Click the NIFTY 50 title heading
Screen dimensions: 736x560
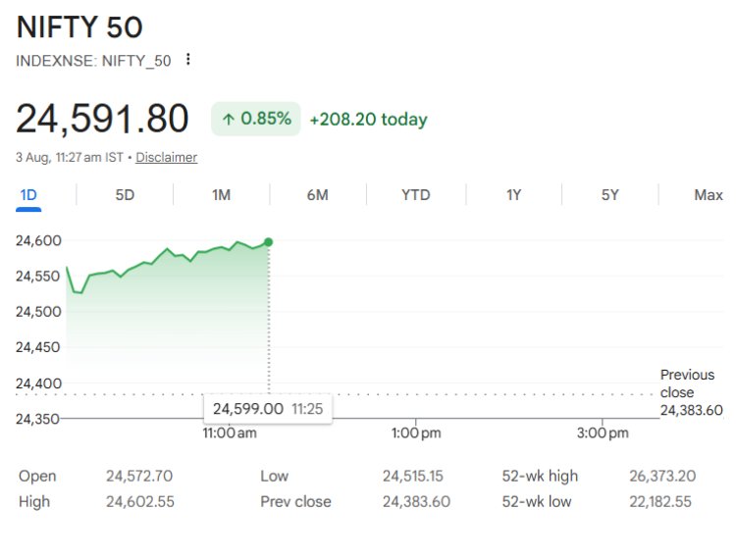(79, 26)
